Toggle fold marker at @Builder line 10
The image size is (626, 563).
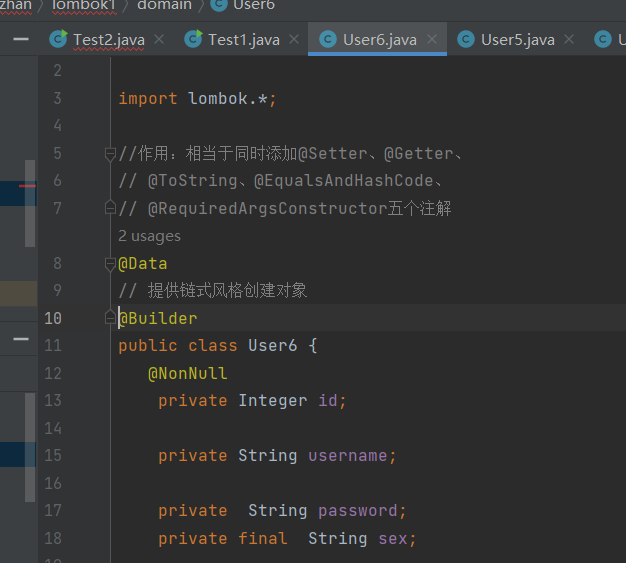110,317
